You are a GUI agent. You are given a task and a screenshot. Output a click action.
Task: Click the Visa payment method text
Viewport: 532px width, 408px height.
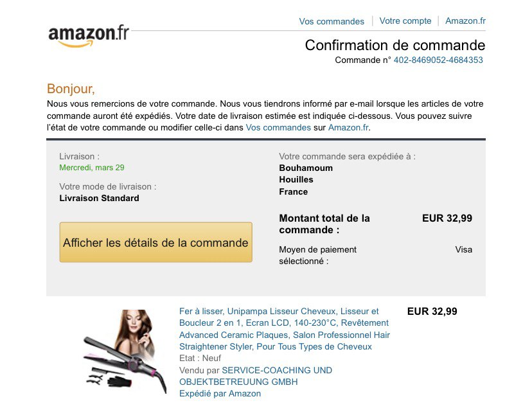tap(463, 249)
